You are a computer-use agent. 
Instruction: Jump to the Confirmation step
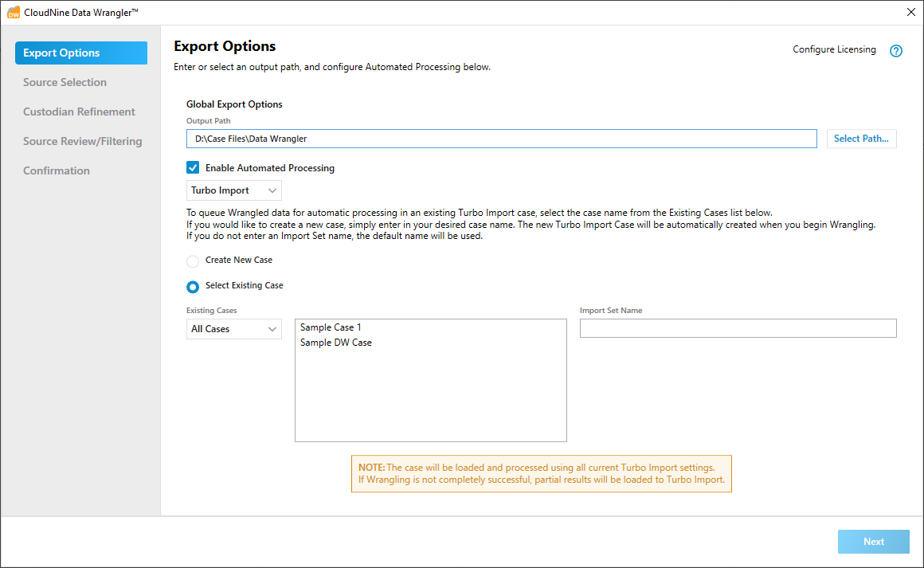pyautogui.click(x=57, y=170)
